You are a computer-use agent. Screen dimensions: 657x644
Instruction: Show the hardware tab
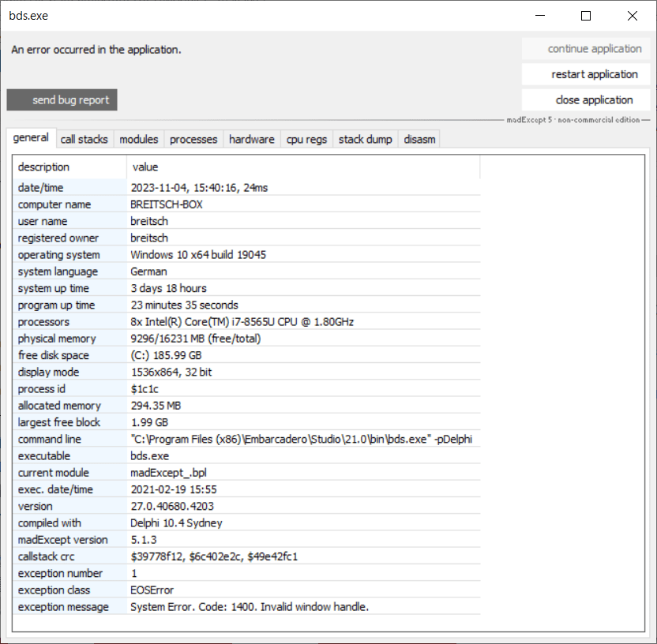pos(252,139)
